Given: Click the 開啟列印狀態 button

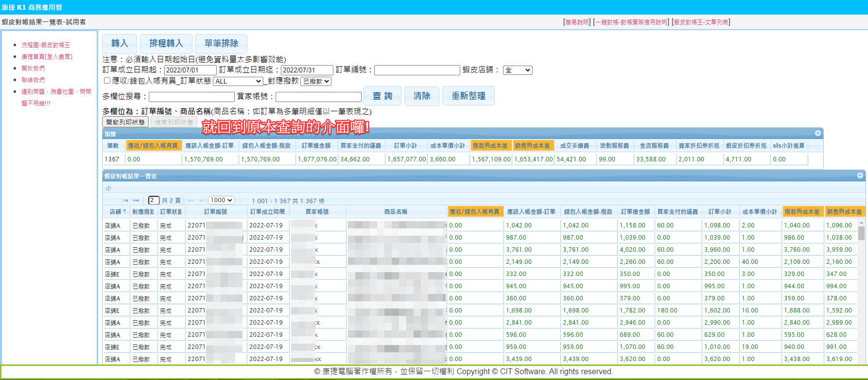Looking at the screenshot, I should click(x=125, y=122).
